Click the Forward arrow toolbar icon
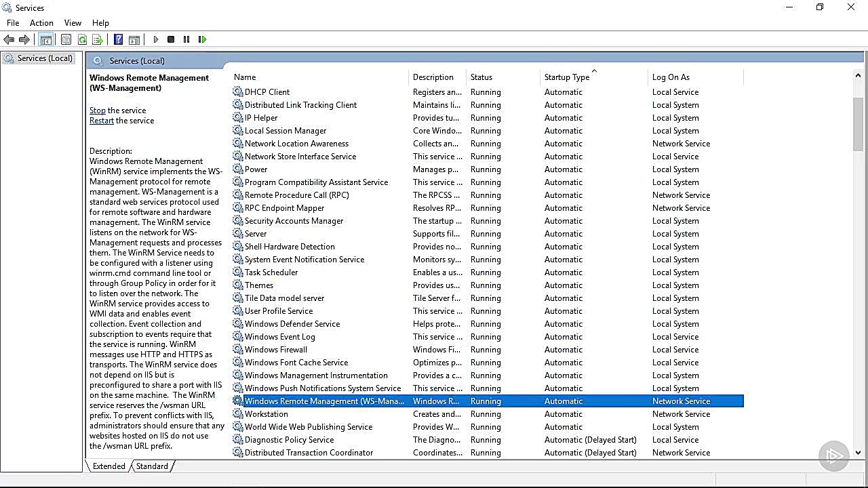This screenshot has height=488, width=868. click(x=24, y=39)
